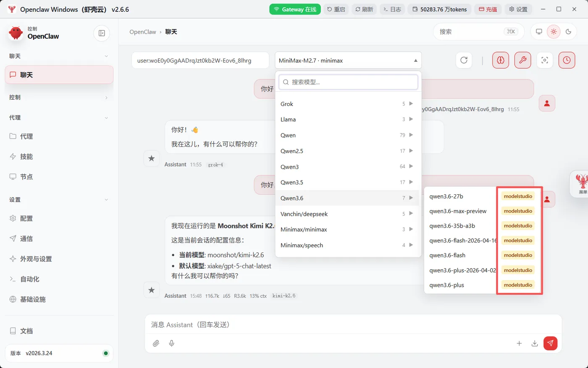Click the 消息 Assistant message input box
This screenshot has height=368, width=588.
click(x=353, y=325)
